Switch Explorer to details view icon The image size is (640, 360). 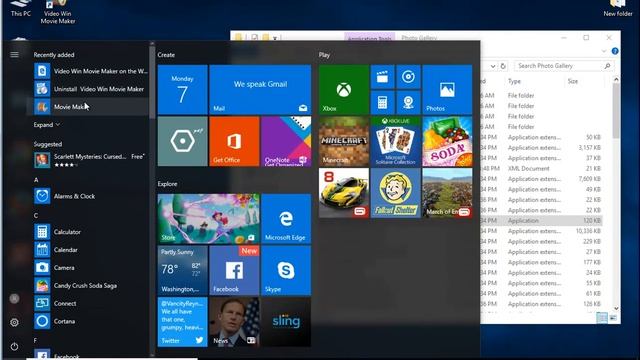[x=601, y=318]
